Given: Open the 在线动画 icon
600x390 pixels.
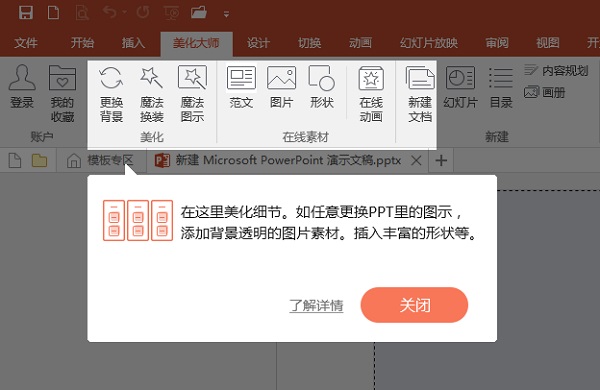Looking at the screenshot, I should (x=371, y=94).
